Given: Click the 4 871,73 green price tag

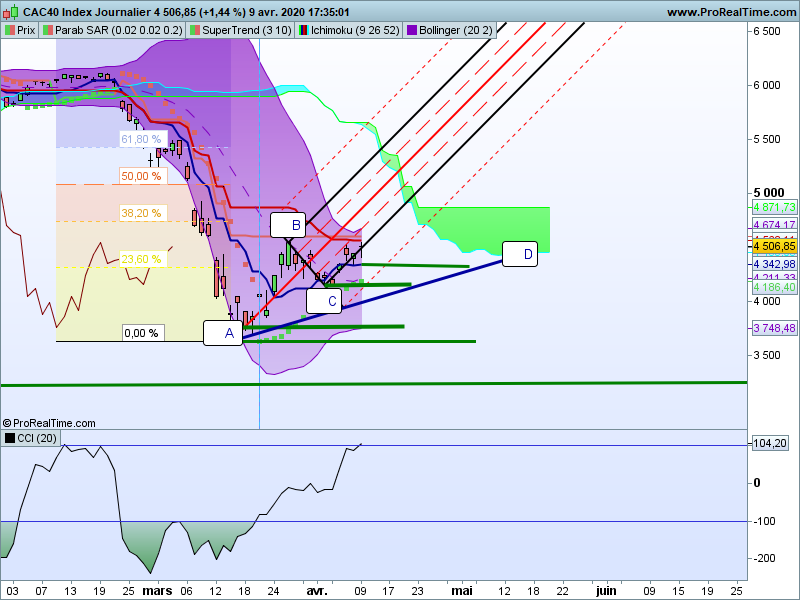Looking at the screenshot, I should pyautogui.click(x=774, y=207).
